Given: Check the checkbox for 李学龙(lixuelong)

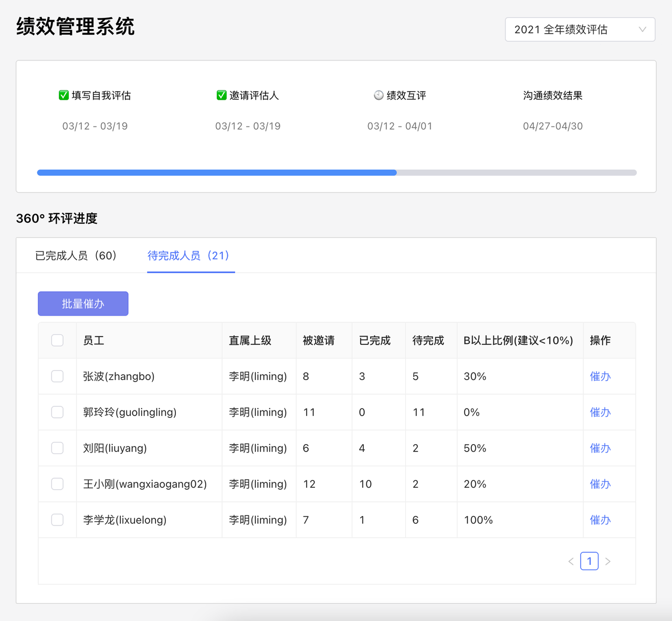Looking at the screenshot, I should coord(57,520).
